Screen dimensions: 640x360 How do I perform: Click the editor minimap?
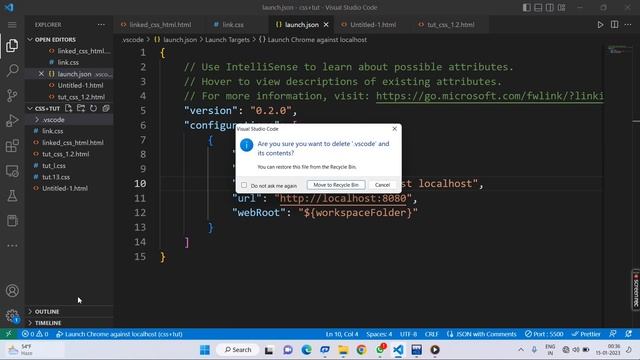[620, 50]
